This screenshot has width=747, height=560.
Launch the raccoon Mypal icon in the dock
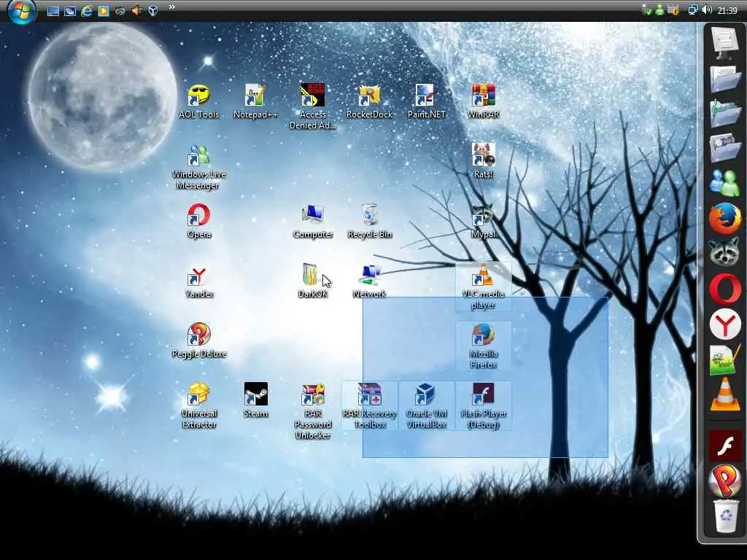pyautogui.click(x=725, y=253)
